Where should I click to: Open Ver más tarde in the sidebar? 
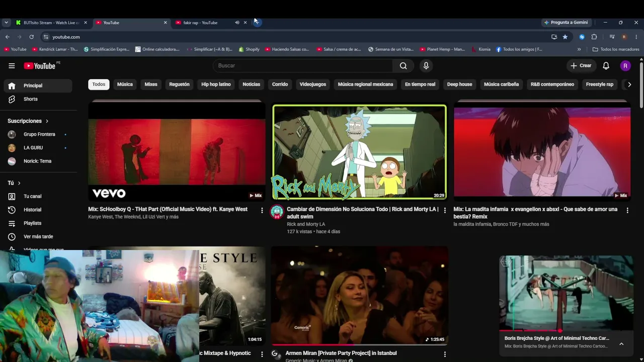point(38,236)
